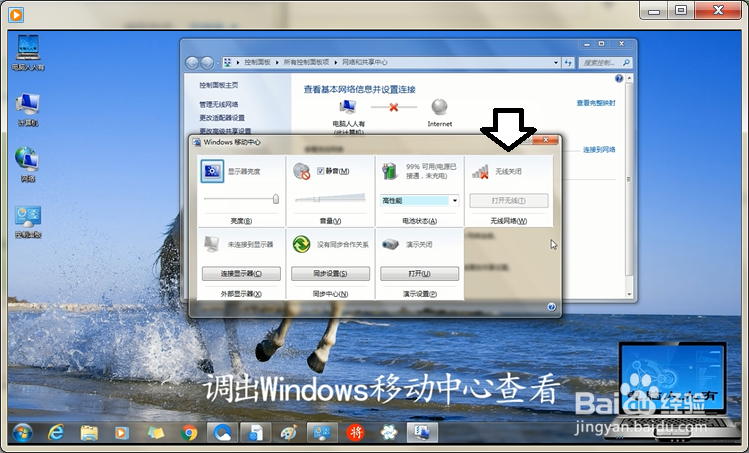Click the 打开无线(T) button

(x=509, y=201)
